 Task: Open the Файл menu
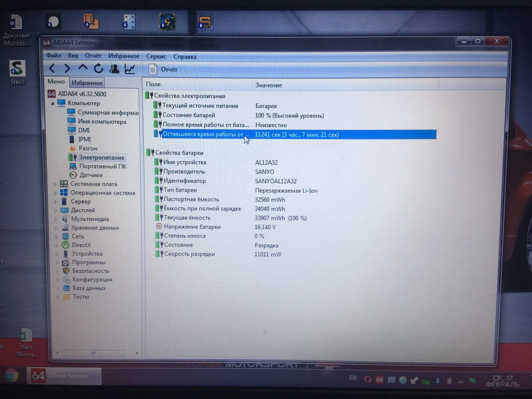54,55
